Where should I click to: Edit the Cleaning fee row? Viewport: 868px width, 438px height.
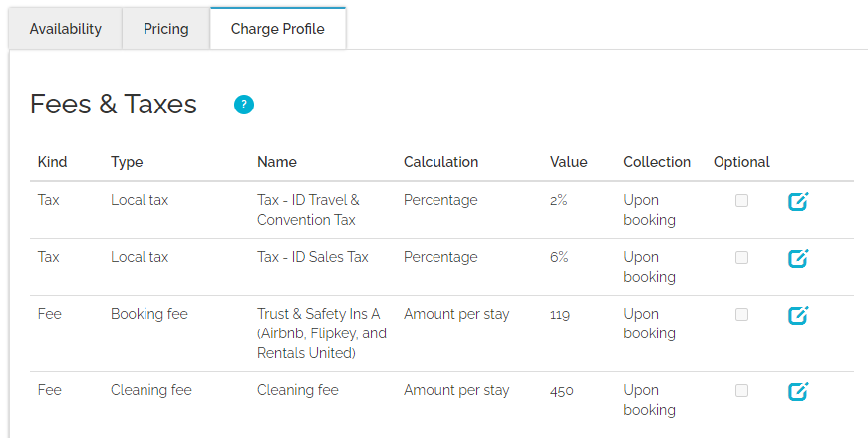[x=798, y=391]
